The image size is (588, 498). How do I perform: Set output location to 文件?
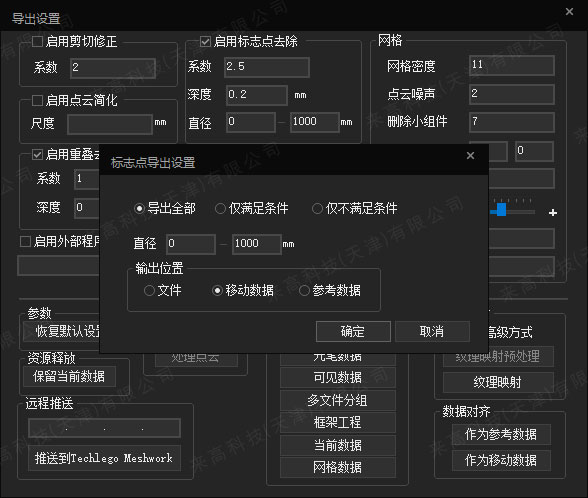(x=149, y=290)
